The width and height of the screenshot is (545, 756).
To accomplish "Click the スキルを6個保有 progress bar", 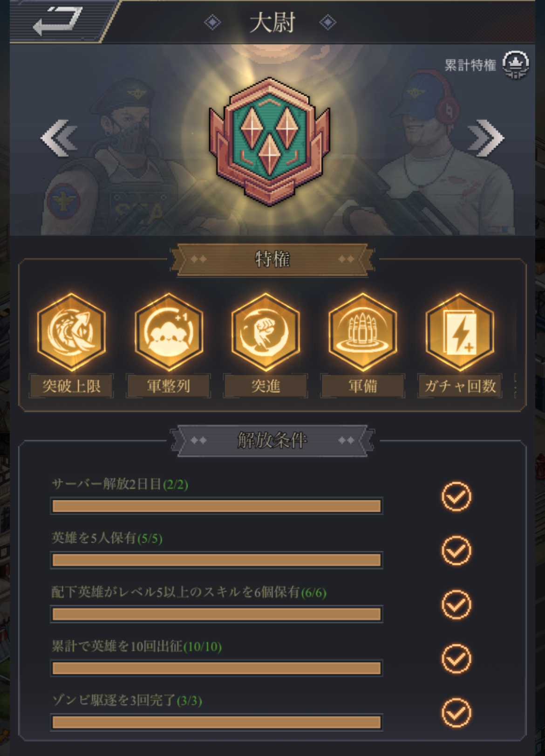I will (x=217, y=614).
